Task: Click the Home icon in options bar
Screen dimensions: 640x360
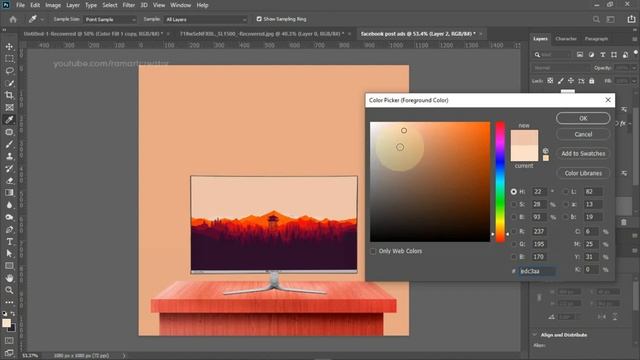Action: pyautogui.click(x=13, y=19)
